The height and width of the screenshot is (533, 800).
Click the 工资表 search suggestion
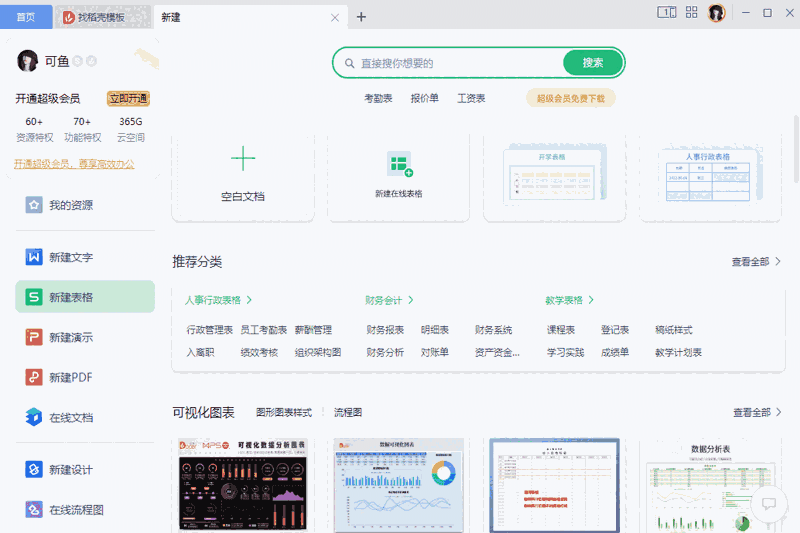tap(471, 98)
